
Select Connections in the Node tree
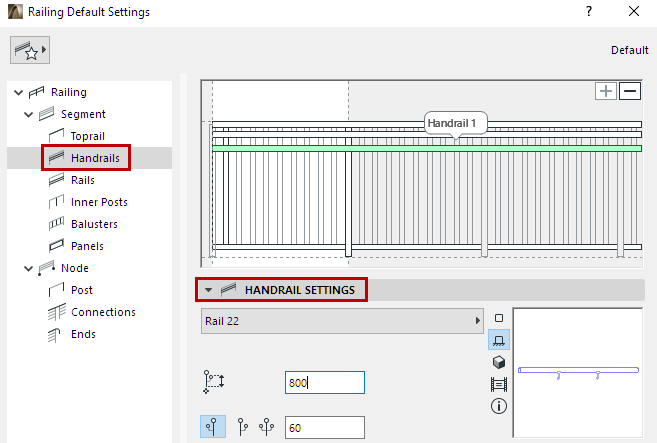tap(103, 312)
